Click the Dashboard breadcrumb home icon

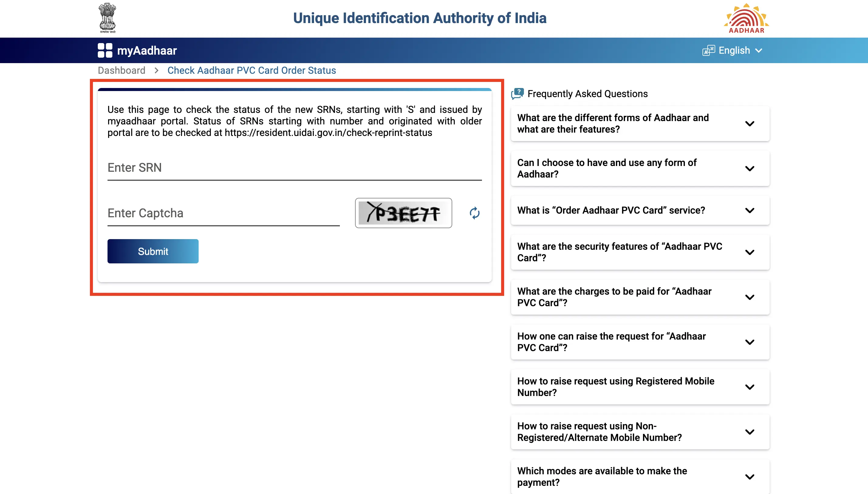pyautogui.click(x=121, y=70)
